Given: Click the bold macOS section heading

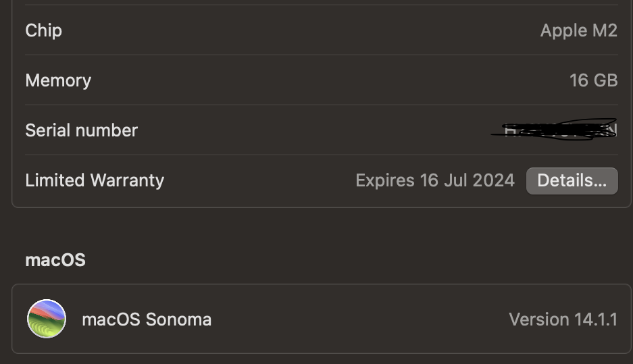Looking at the screenshot, I should [x=55, y=260].
